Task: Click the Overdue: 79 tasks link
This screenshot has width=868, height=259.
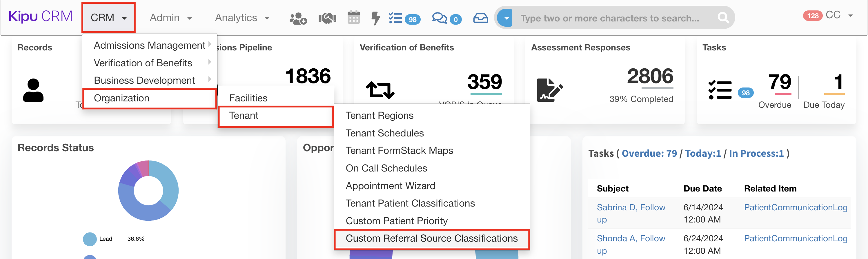Action: (649, 154)
